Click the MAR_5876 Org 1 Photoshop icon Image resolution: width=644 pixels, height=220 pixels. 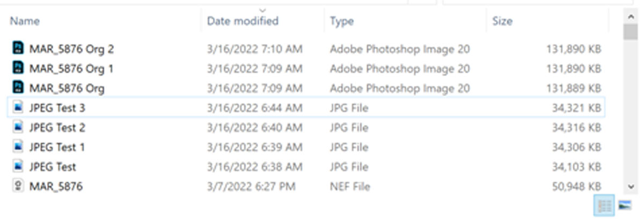(18, 68)
